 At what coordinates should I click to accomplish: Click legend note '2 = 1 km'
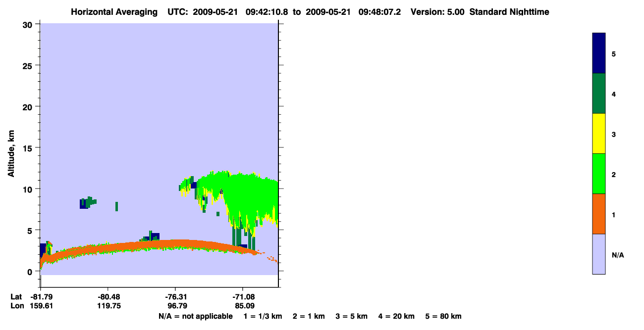tap(309, 316)
